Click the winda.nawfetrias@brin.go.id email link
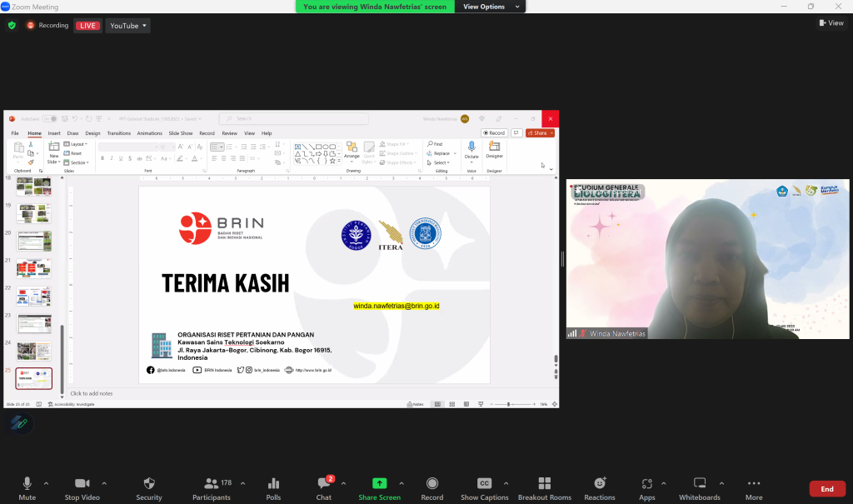 tap(396, 306)
